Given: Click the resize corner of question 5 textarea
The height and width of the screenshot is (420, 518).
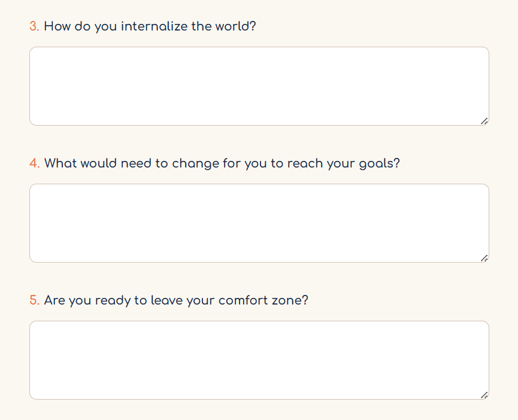Looking at the screenshot, I should tap(484, 395).
